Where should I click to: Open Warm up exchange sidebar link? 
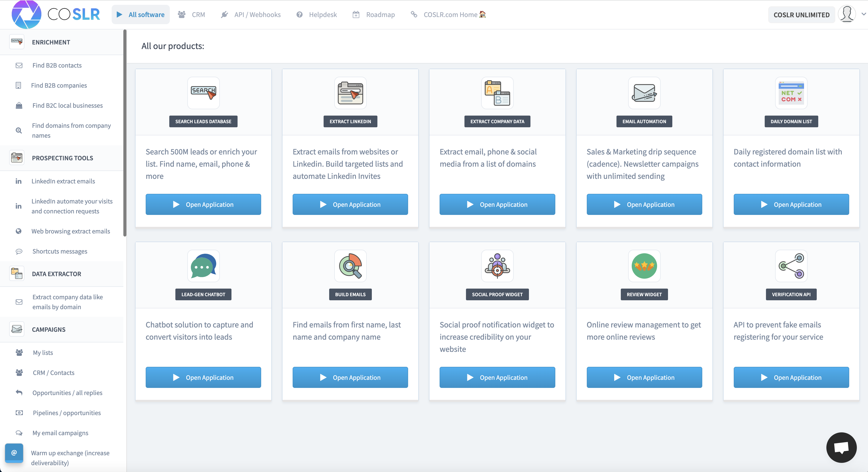(70, 458)
